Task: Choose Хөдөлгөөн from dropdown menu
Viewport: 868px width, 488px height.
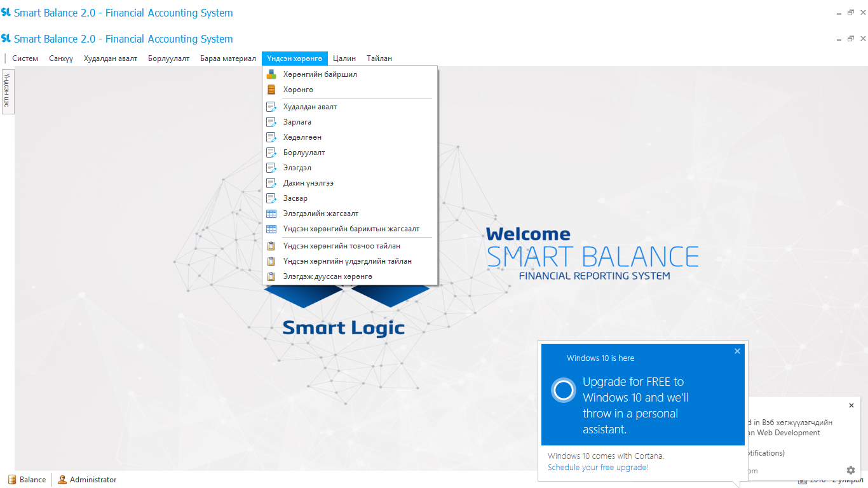Action: [x=349, y=137]
